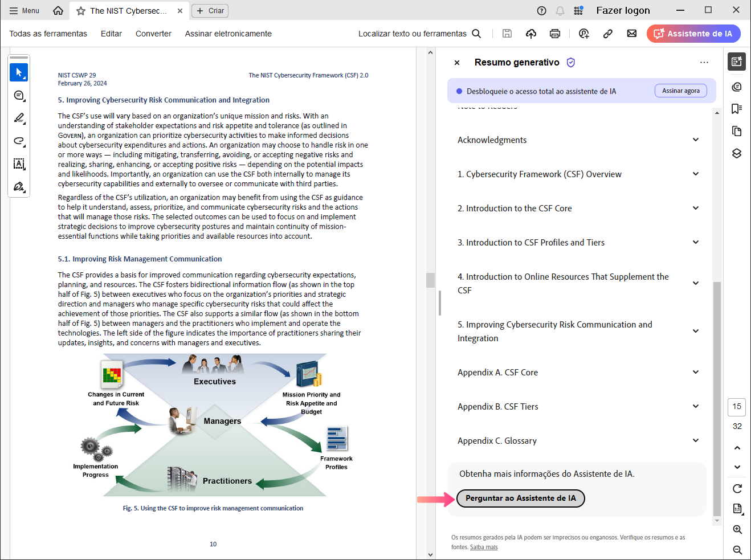Open the page display settings icon
This screenshot has width=751, height=560.
coord(737,508)
